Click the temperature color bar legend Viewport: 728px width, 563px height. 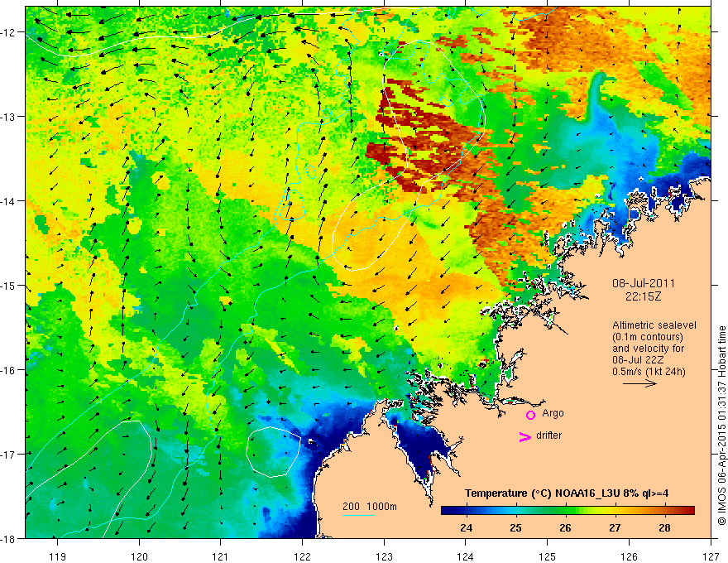point(568,510)
